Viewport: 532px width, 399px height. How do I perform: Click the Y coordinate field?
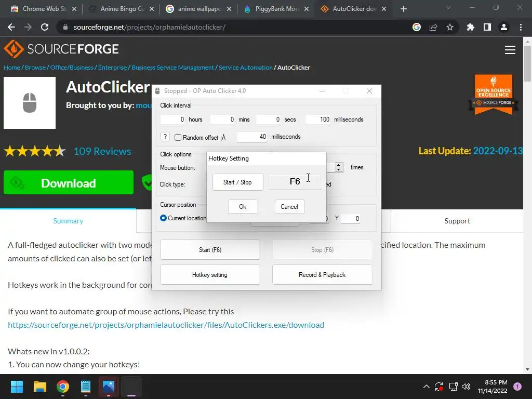350,219
